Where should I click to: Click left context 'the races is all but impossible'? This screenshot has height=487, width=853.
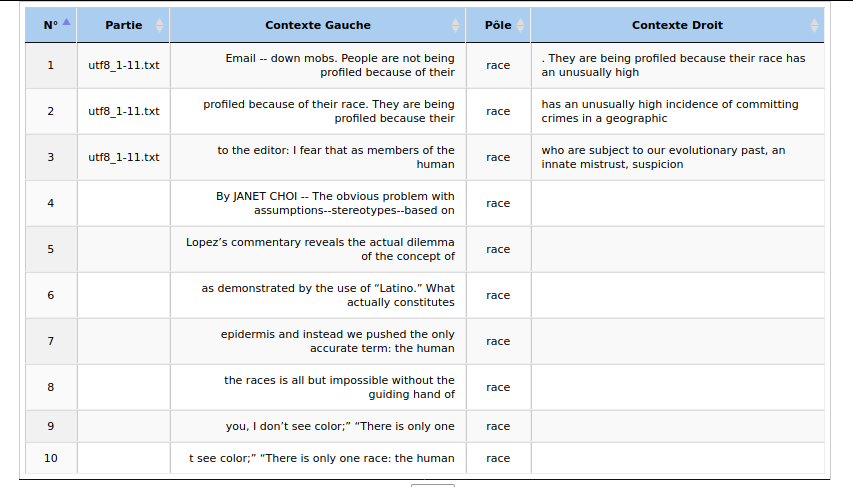(339, 387)
